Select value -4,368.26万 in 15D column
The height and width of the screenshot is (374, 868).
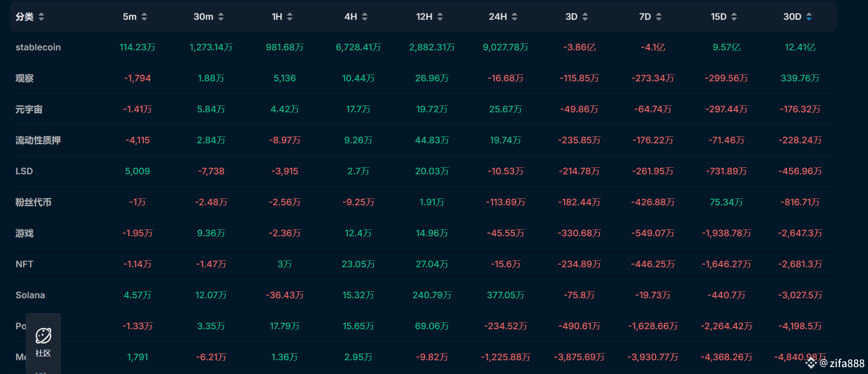[x=726, y=357]
